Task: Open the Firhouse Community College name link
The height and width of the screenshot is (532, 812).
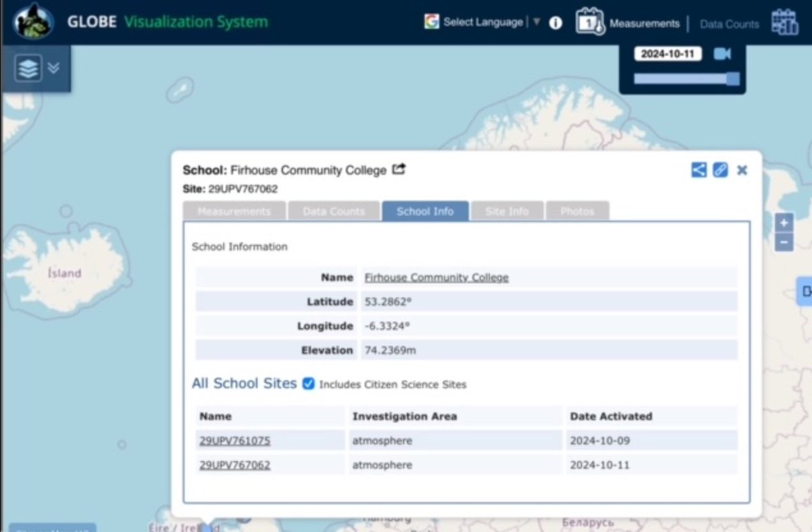Action: 436,278
